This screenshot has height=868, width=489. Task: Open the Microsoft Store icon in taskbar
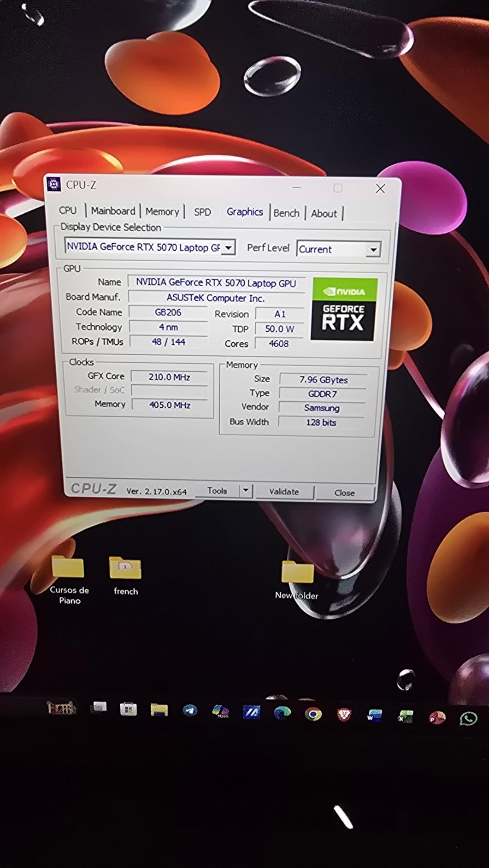click(x=128, y=709)
